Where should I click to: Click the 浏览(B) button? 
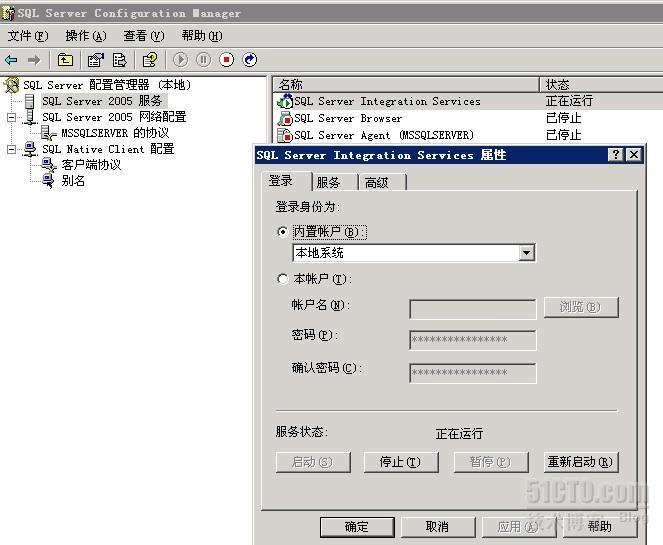click(x=581, y=307)
